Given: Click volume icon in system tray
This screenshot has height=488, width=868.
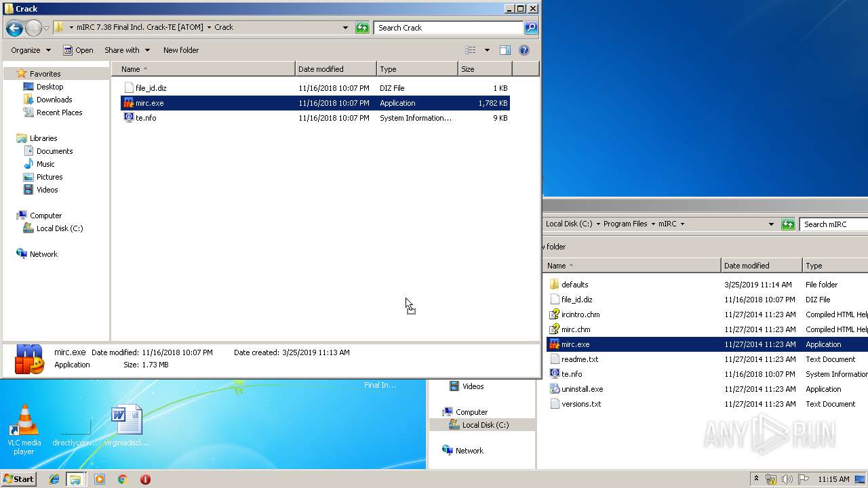Looking at the screenshot, I should click(x=787, y=479).
